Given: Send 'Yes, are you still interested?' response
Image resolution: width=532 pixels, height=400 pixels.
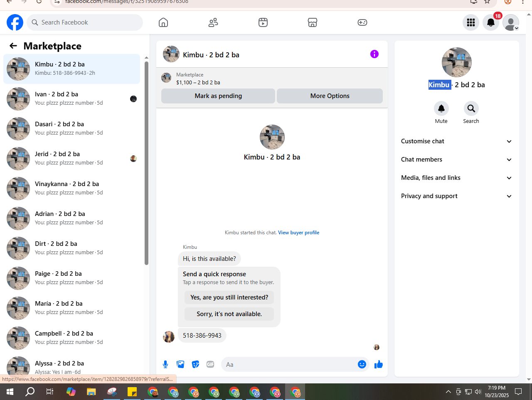Looking at the screenshot, I should pyautogui.click(x=229, y=297).
